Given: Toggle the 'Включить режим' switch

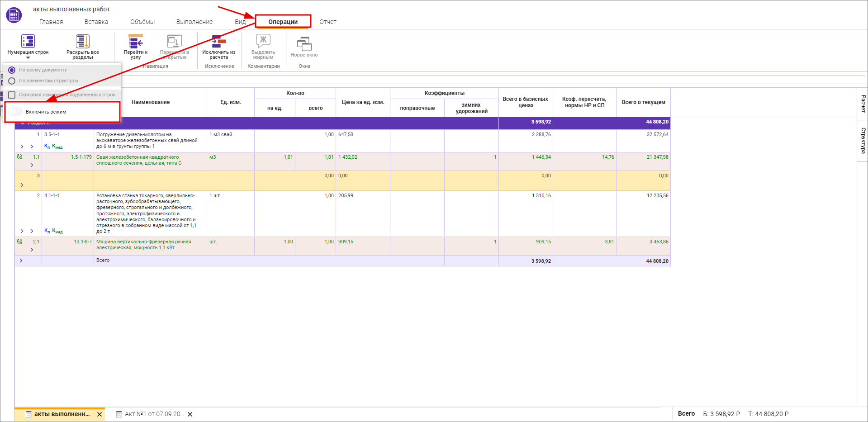Looking at the screenshot, I should [16, 112].
